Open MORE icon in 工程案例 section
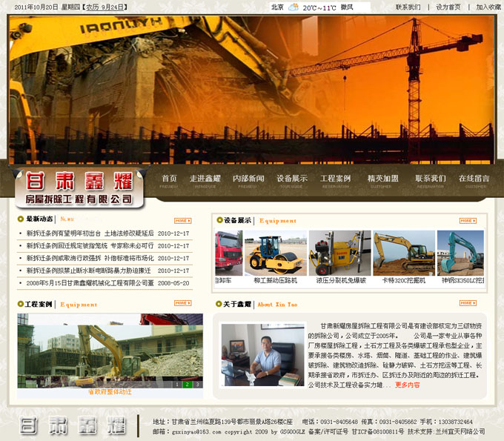The image size is (504, 441). [x=182, y=303]
